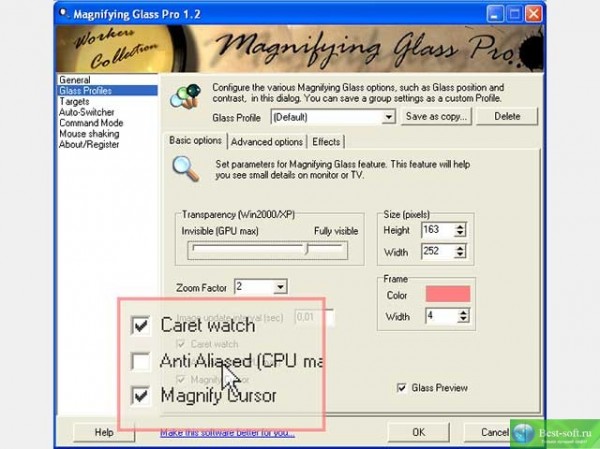
Task: Open the Targets section
Action: coord(74,101)
